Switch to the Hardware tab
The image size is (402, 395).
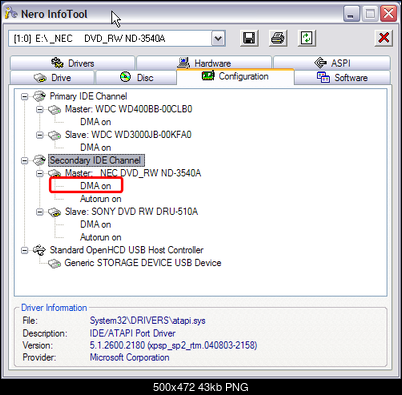click(x=204, y=63)
